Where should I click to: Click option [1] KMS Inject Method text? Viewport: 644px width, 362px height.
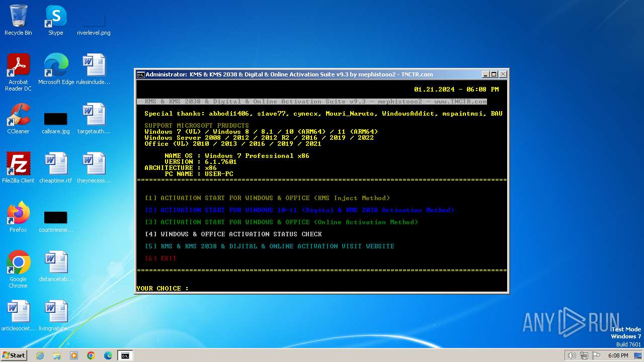(x=267, y=198)
